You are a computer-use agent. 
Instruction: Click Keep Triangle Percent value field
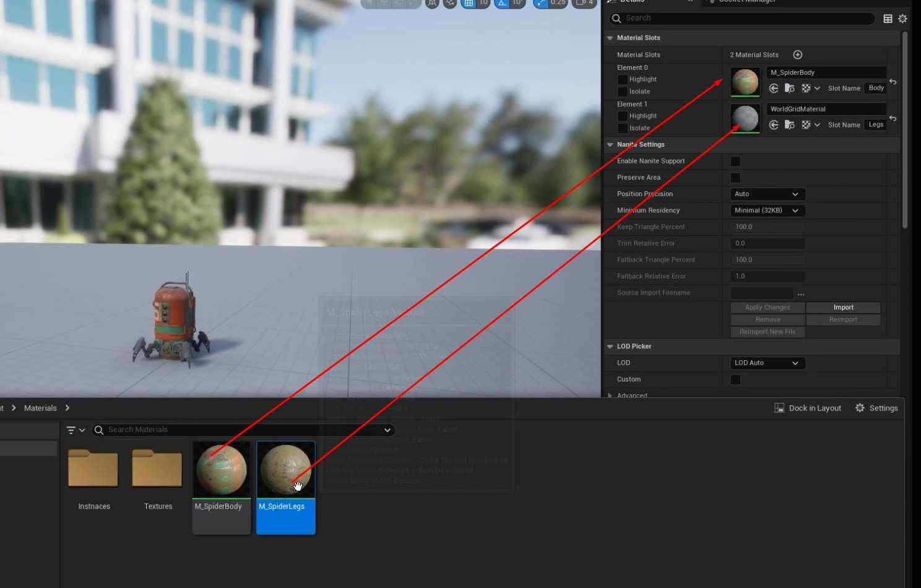(x=768, y=227)
